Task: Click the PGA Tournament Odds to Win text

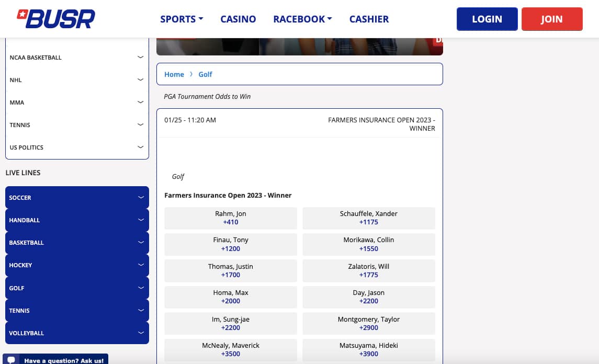Action: tap(207, 97)
